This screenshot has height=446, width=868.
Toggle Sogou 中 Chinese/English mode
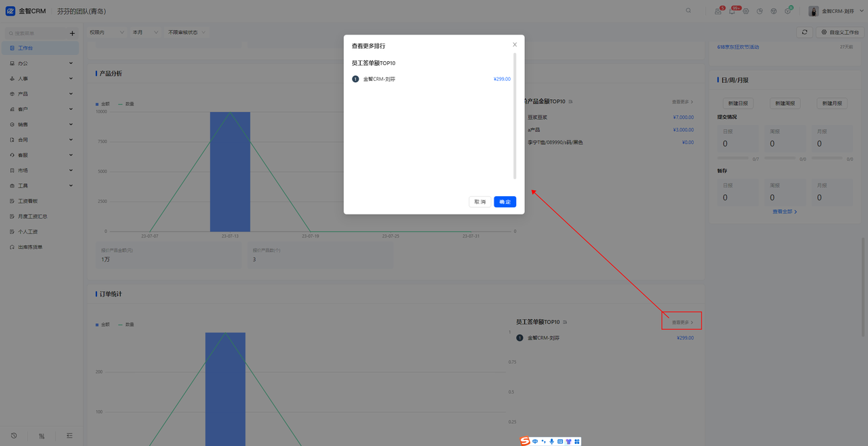pos(536,441)
